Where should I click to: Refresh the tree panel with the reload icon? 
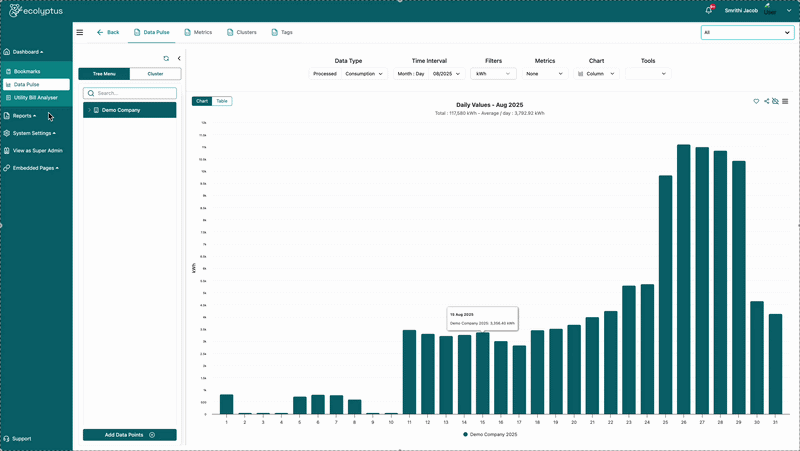click(x=166, y=58)
